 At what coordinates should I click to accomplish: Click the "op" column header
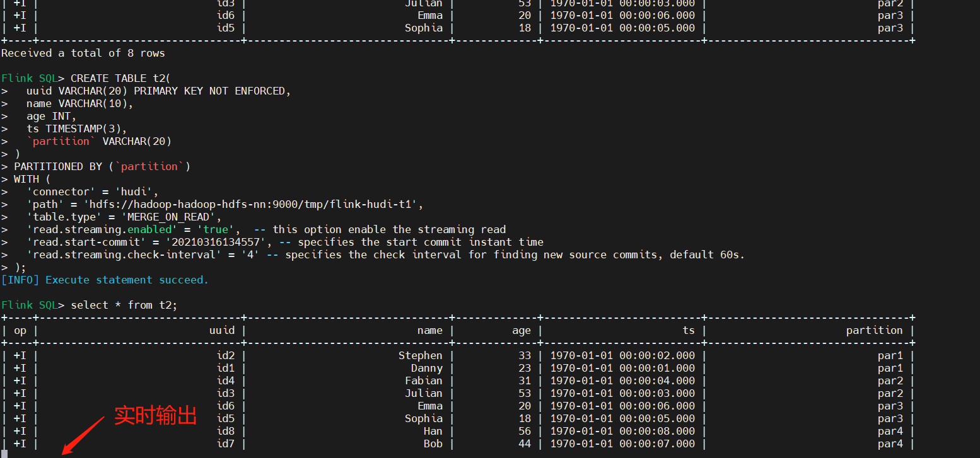[20, 330]
